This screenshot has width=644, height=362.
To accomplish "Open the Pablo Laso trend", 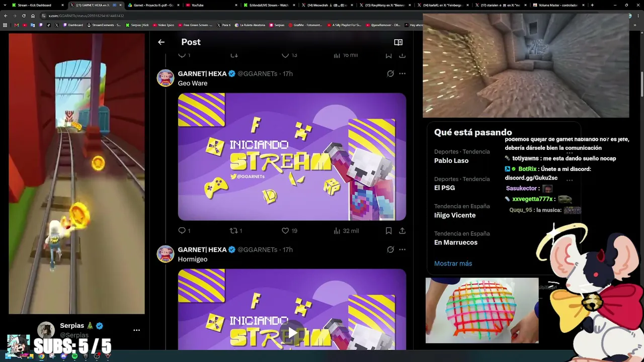I will pos(451,161).
